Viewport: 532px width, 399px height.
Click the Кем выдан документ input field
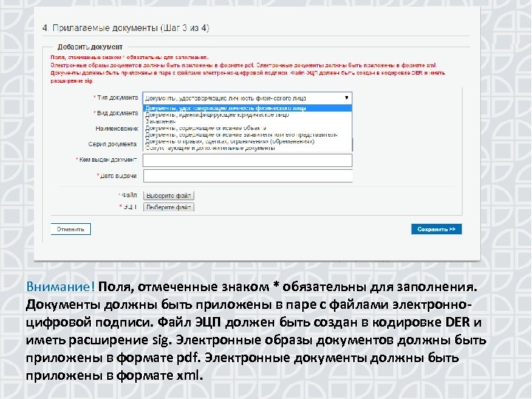248,160
